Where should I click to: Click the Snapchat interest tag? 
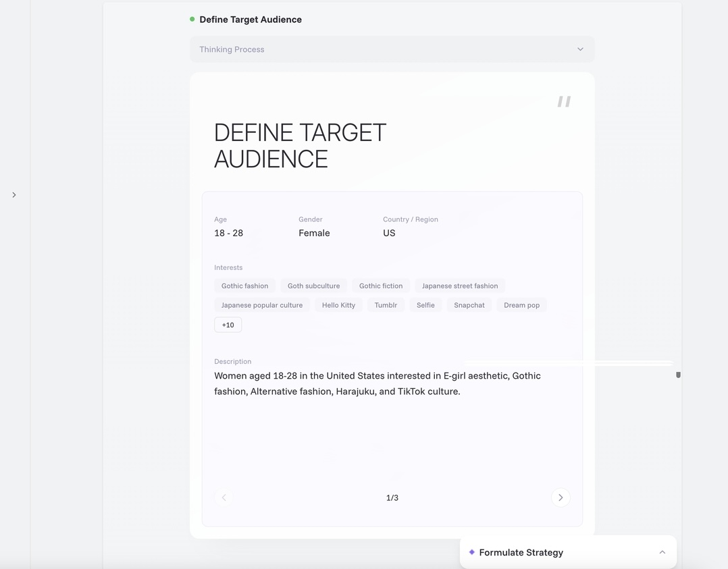coord(469,305)
